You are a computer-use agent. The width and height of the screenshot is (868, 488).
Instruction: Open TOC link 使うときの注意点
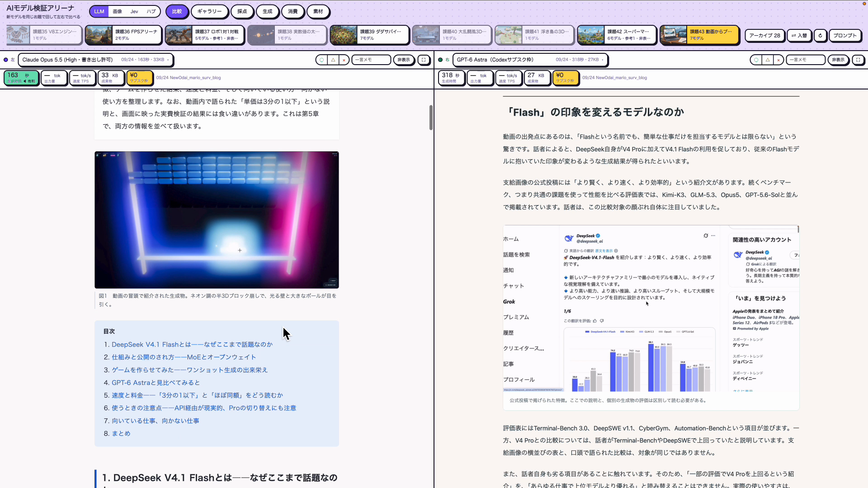204,408
